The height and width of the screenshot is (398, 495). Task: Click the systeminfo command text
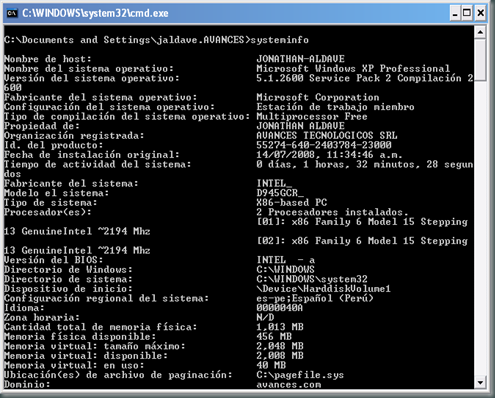[279, 40]
